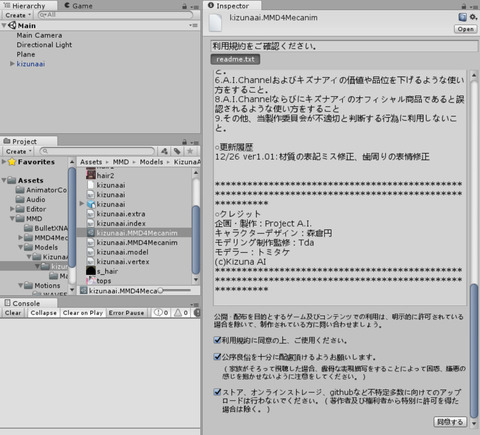Toggle Collapse in the Console

click(43, 313)
